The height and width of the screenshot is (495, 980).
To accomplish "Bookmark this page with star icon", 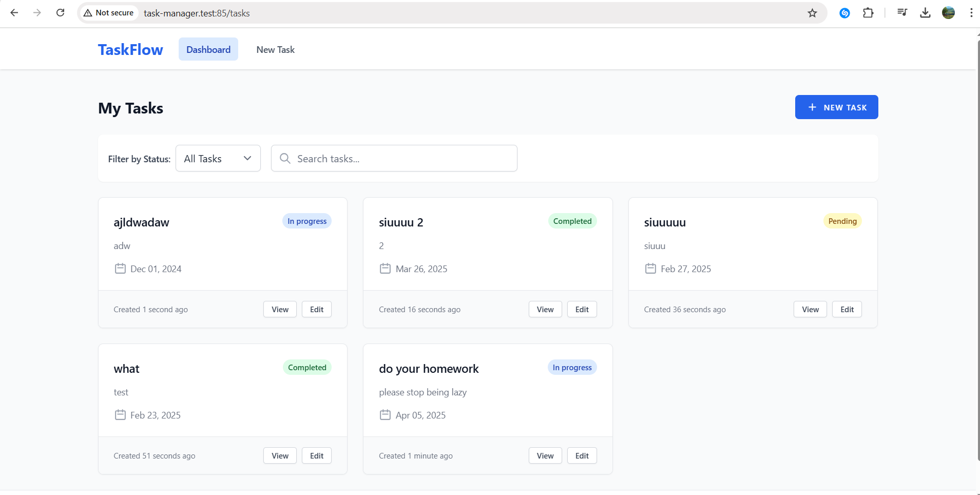I will tap(812, 13).
